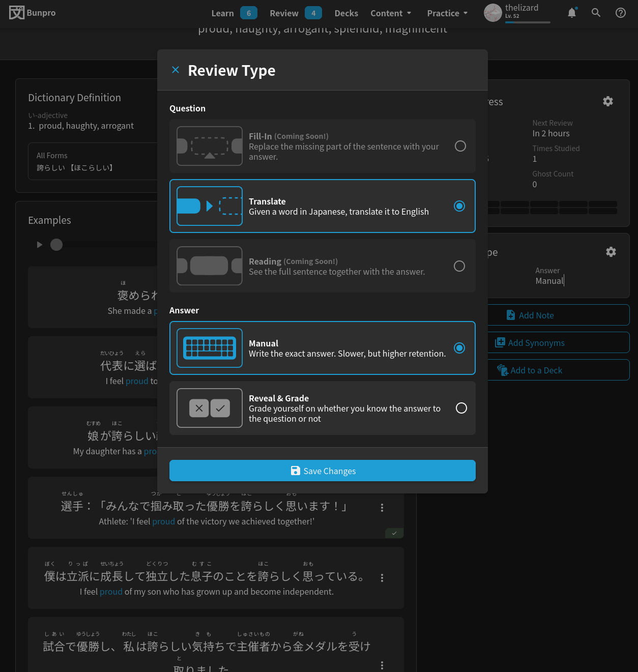This screenshot has width=638, height=672.
Task: Select the Manual answer radio button
Action: click(459, 348)
